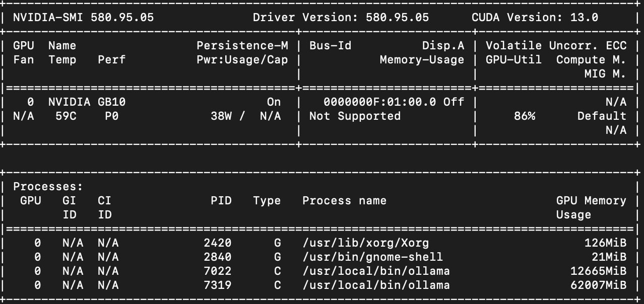The image size is (644, 304).
Task: Select the Bus-Id 0000000F:01:00.0 value
Action: click(373, 102)
